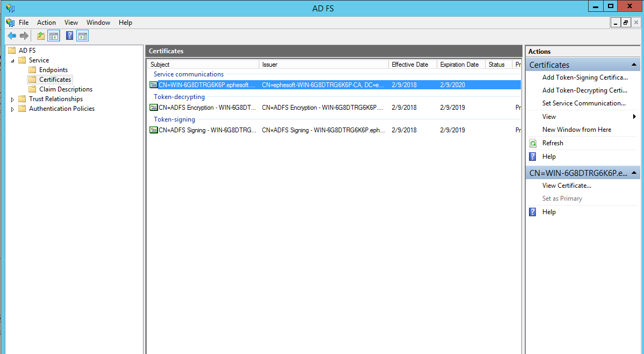
Task: Click the Back arrow toolbar icon
Action: tap(12, 36)
